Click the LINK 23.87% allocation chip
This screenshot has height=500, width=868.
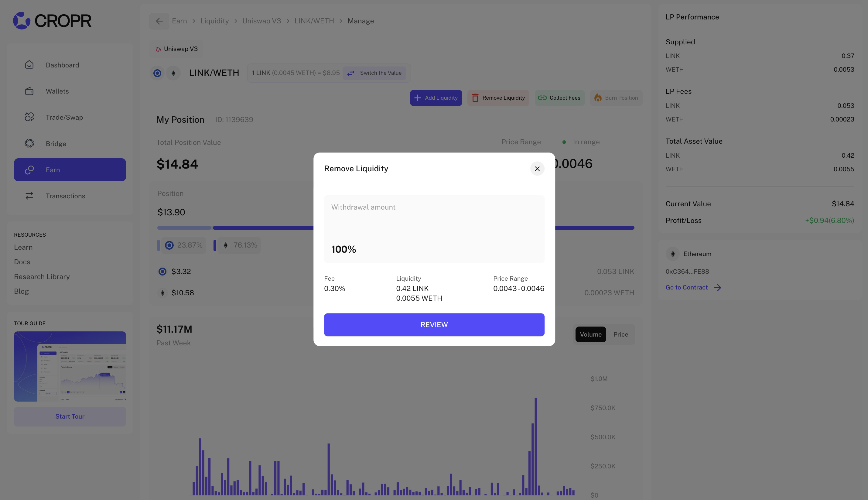click(x=184, y=245)
